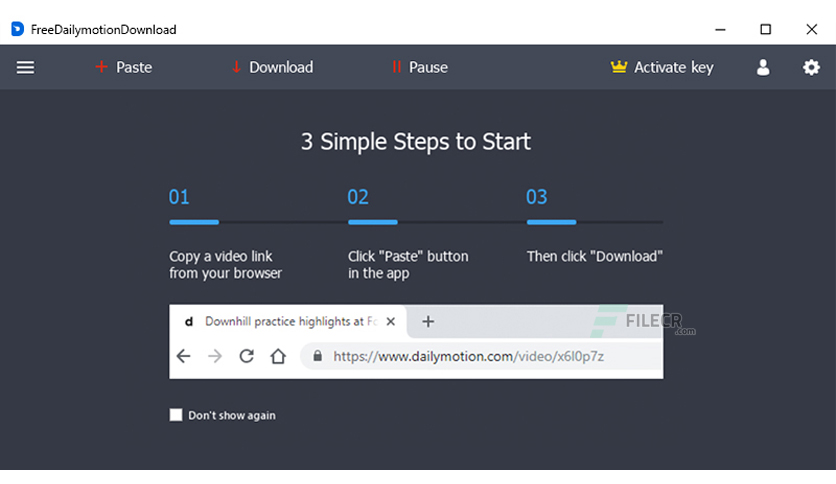Image resolution: width=836 pixels, height=484 pixels.
Task: Click the padlock icon in address bar
Action: point(317,356)
